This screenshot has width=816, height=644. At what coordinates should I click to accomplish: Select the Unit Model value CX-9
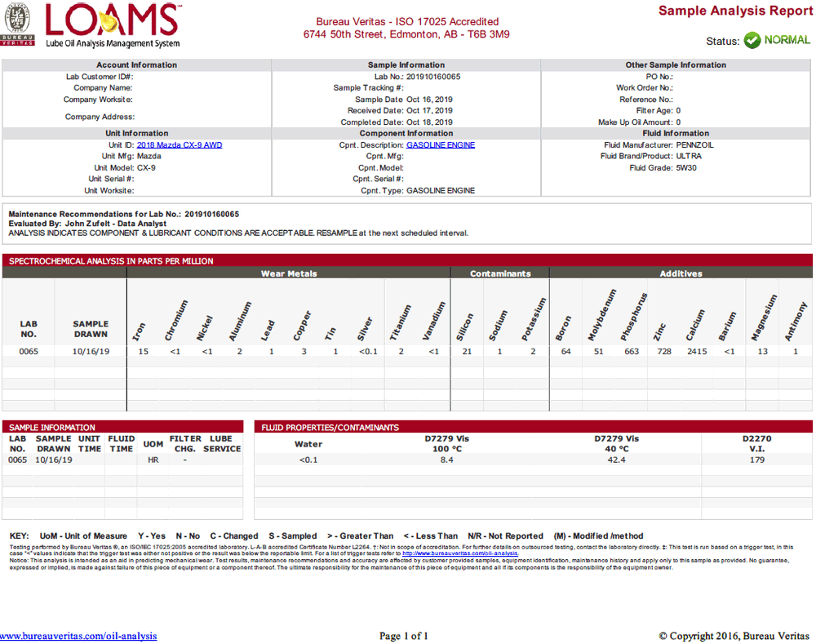(146, 167)
